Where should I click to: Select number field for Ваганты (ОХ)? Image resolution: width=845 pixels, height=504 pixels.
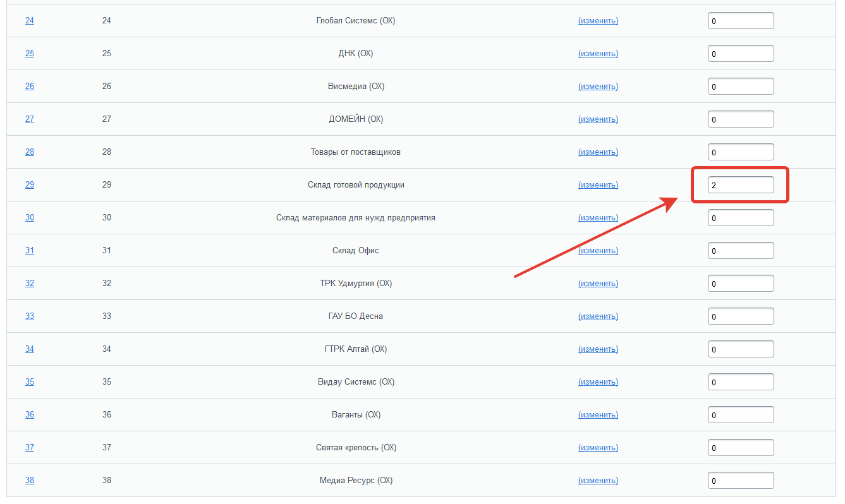(x=740, y=415)
